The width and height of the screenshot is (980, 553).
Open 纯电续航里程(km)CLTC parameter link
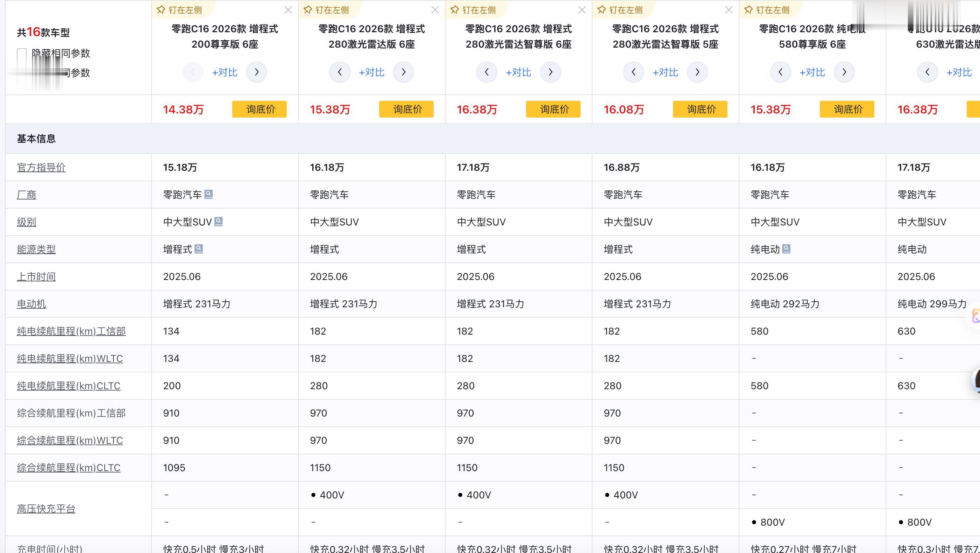(x=69, y=386)
